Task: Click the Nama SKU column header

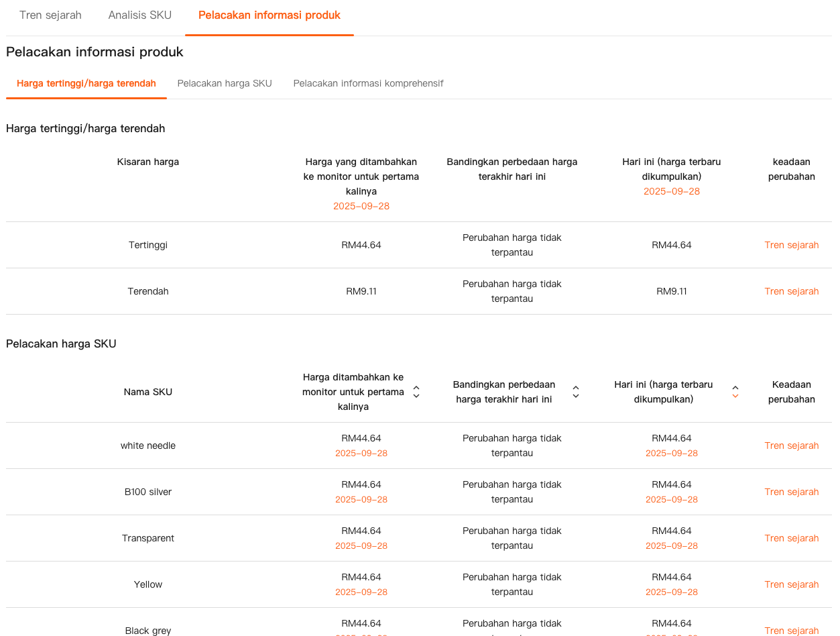Action: coord(148,392)
